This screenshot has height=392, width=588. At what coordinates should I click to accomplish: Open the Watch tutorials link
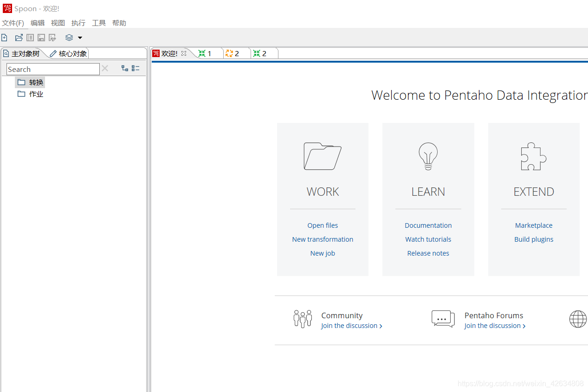click(x=428, y=239)
